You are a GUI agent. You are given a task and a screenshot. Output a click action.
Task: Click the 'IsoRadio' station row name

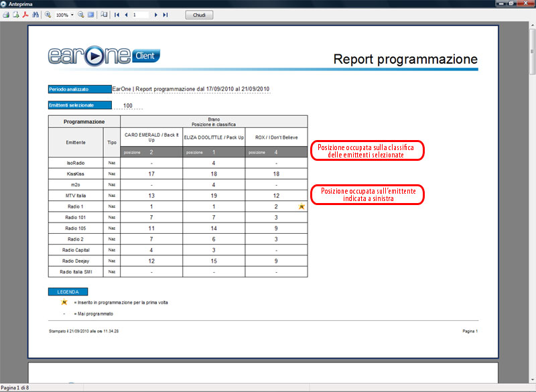(76, 163)
